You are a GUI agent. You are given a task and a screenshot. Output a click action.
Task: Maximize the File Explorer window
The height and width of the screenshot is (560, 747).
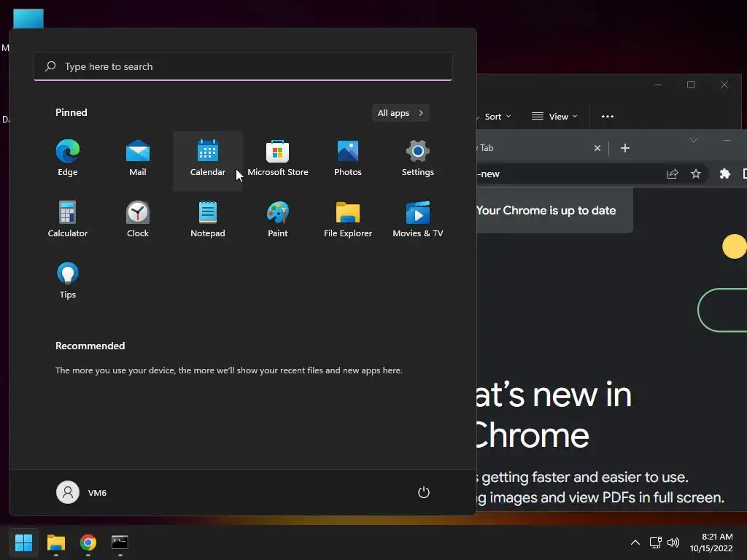tap(691, 85)
